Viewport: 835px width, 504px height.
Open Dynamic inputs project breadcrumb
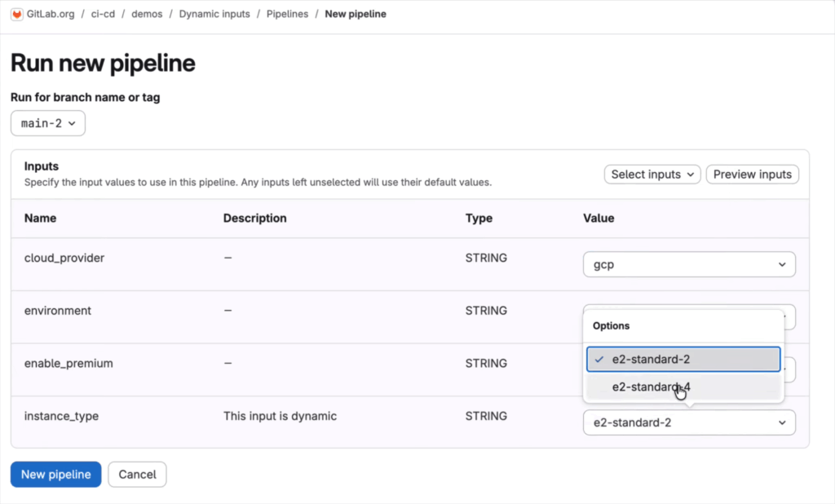(214, 14)
